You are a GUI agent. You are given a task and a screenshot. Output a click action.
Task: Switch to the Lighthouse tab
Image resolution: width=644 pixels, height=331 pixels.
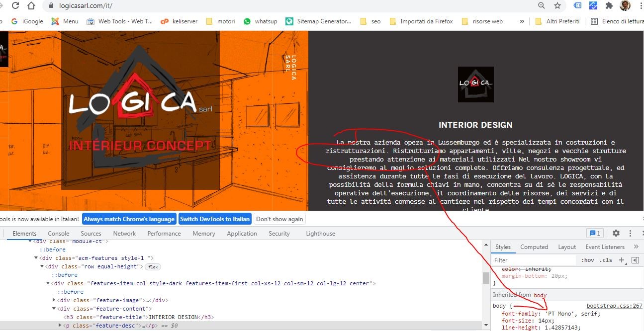click(321, 234)
